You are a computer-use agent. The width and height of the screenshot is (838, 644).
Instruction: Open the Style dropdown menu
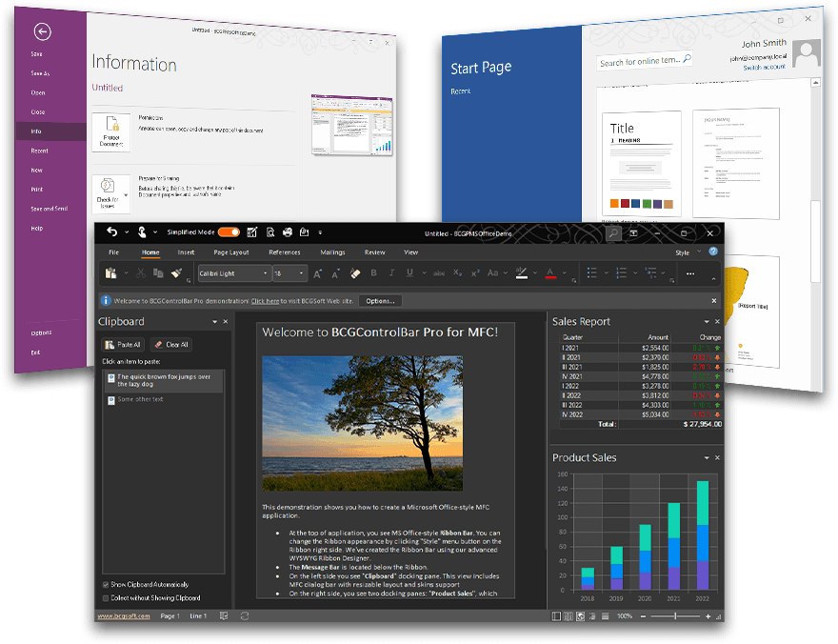click(x=688, y=252)
